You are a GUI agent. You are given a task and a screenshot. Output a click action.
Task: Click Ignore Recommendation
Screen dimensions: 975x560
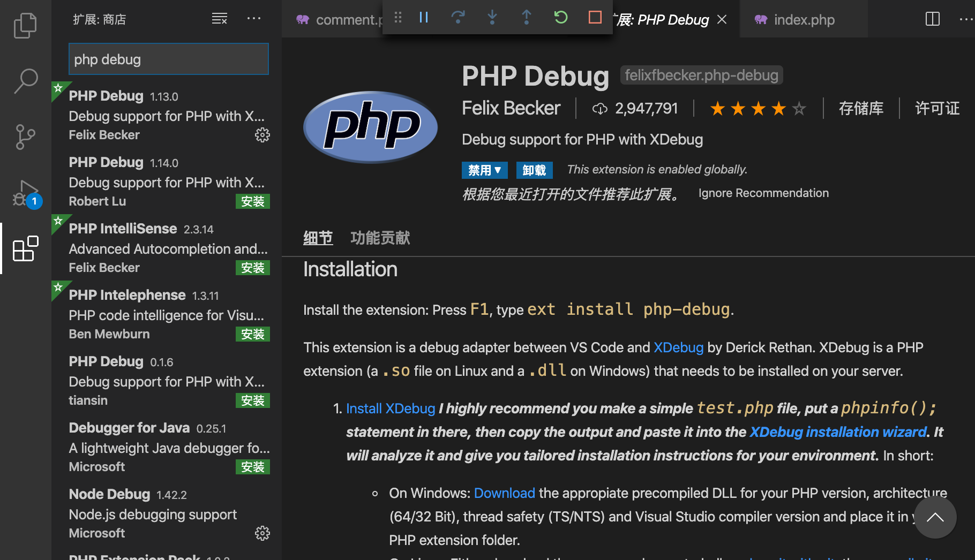763,193
